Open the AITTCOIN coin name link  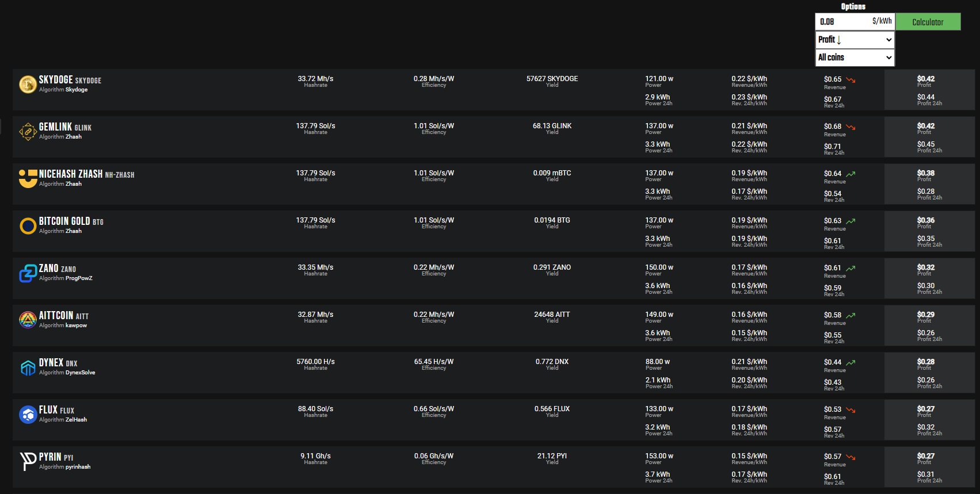(x=56, y=316)
